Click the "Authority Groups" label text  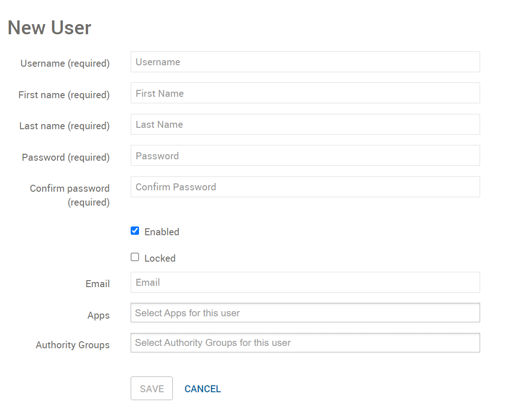[73, 345]
